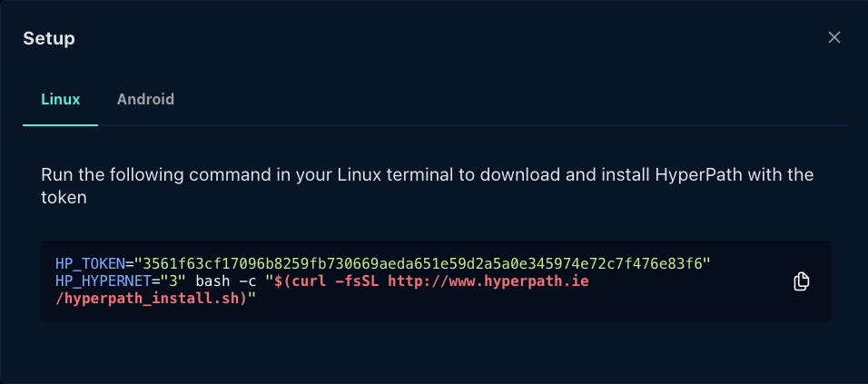This screenshot has width=868, height=384.
Task: Switch to the Android tab
Action: [145, 99]
